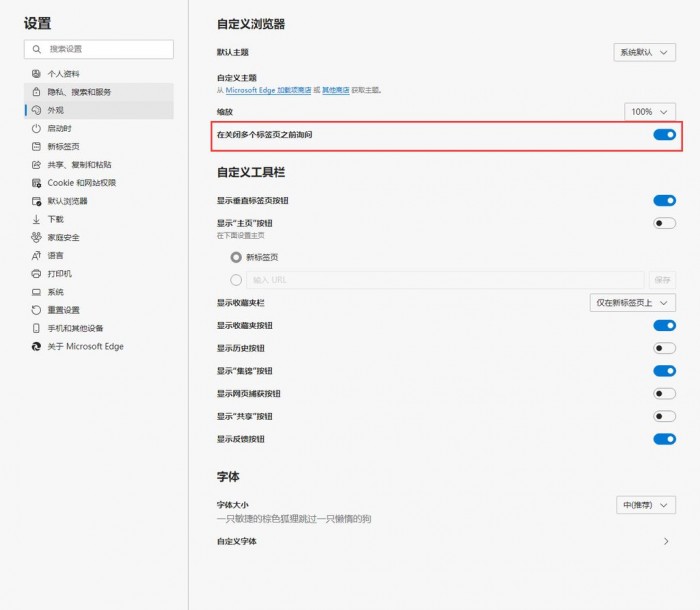This screenshot has width=700, height=610.
Task: Open 共享、复制和粘贴 settings
Action: [x=99, y=165]
